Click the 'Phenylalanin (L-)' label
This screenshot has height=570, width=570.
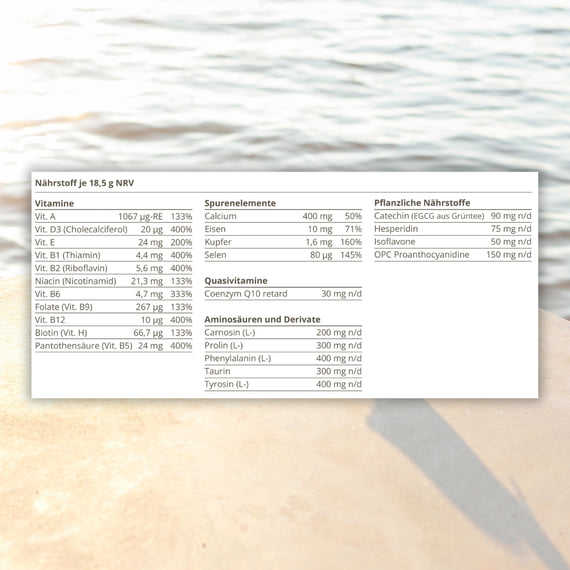(238, 358)
